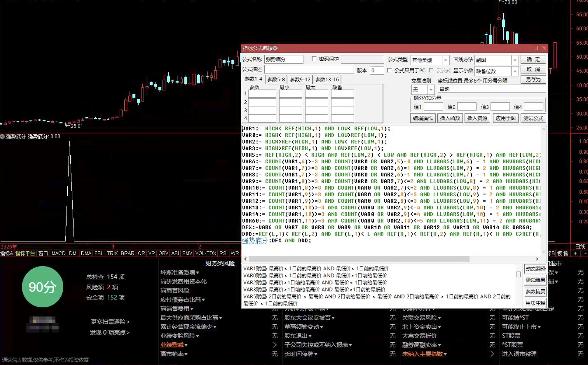Focus the 版本 number field
The width and height of the screenshot is (588, 365).
click(x=377, y=71)
